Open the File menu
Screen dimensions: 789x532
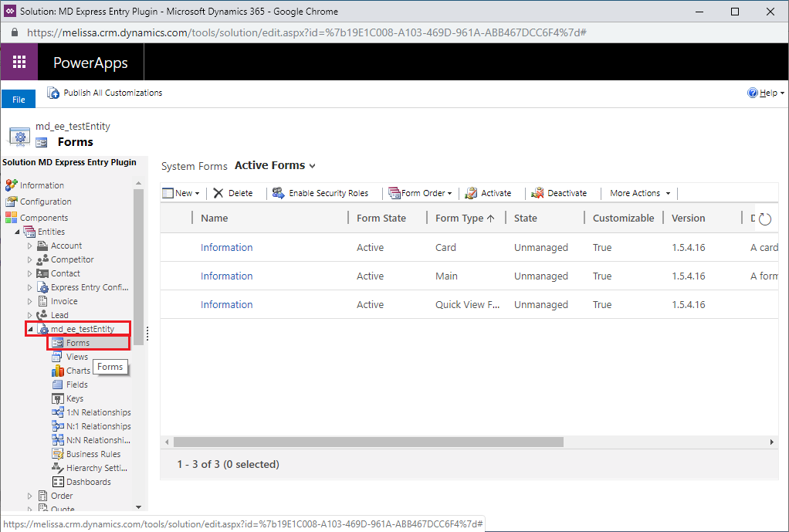coord(19,100)
